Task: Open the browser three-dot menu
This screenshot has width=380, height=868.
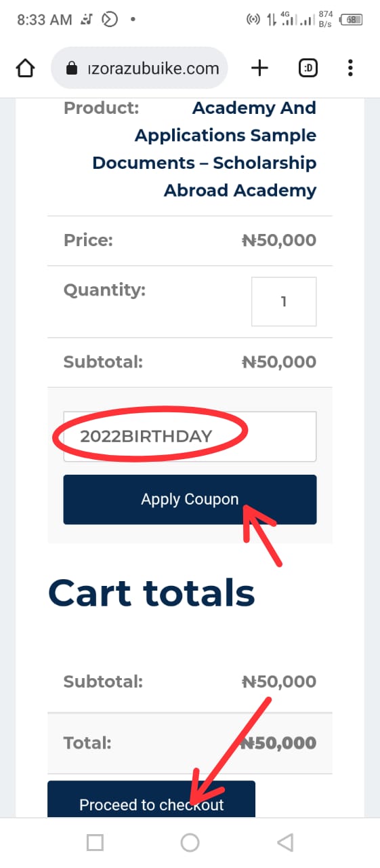Action: pyautogui.click(x=350, y=68)
